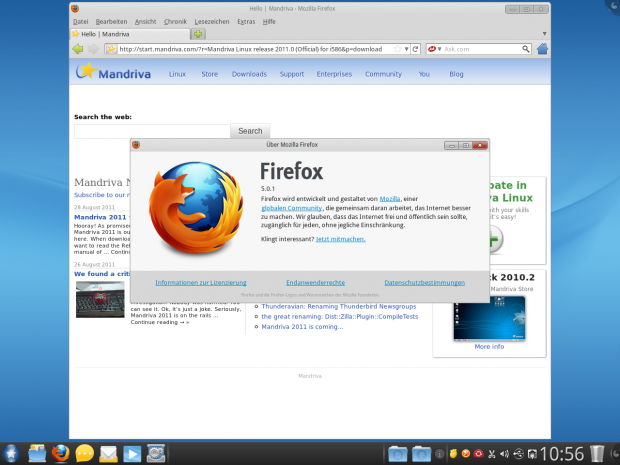Open a new tab with the green plus
The width and height of the screenshot is (620, 465).
198,34
